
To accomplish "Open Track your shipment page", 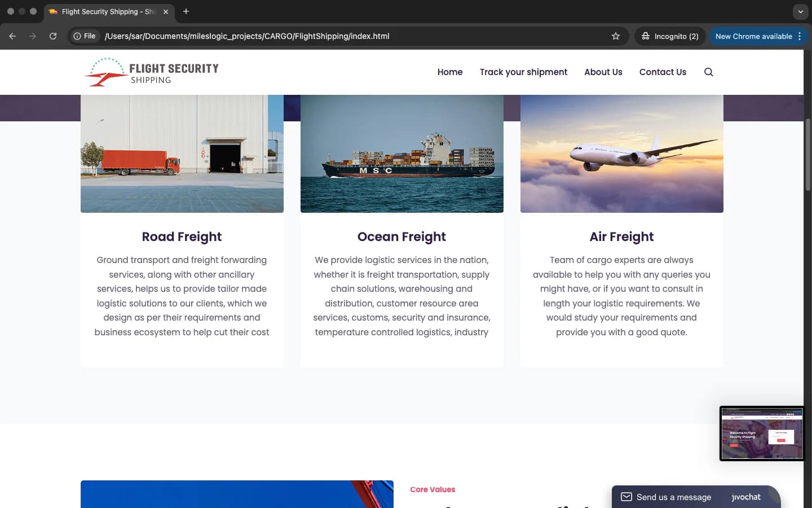I will (x=523, y=72).
